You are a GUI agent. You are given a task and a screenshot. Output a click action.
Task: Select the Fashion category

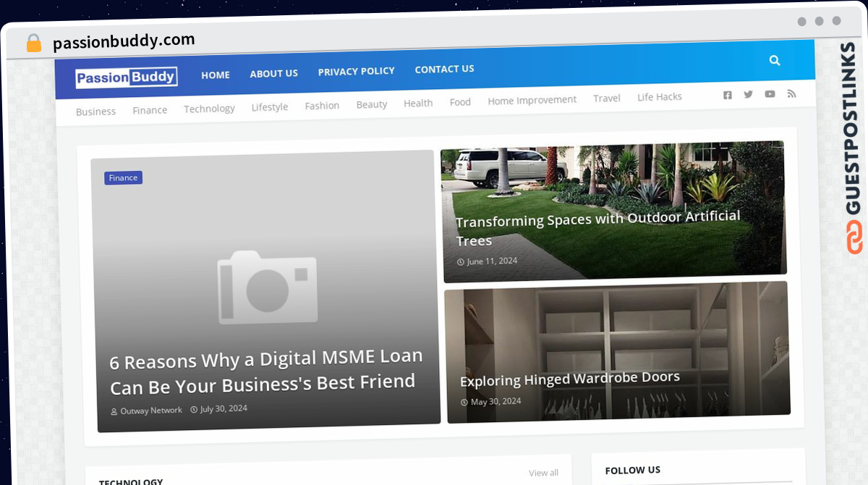click(322, 106)
